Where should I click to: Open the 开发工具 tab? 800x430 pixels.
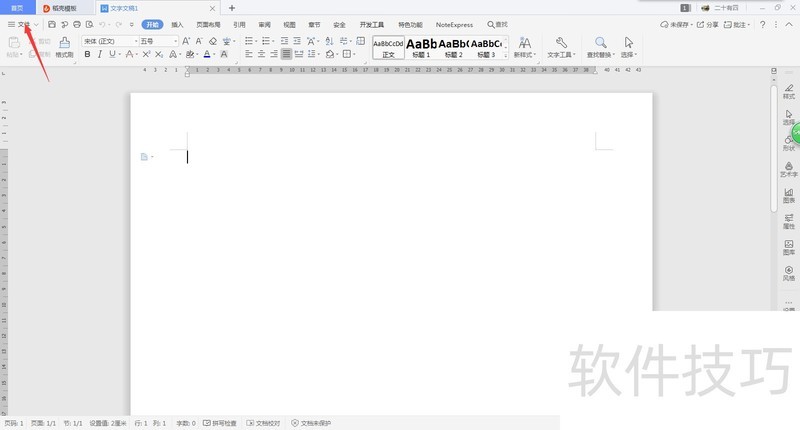click(372, 24)
